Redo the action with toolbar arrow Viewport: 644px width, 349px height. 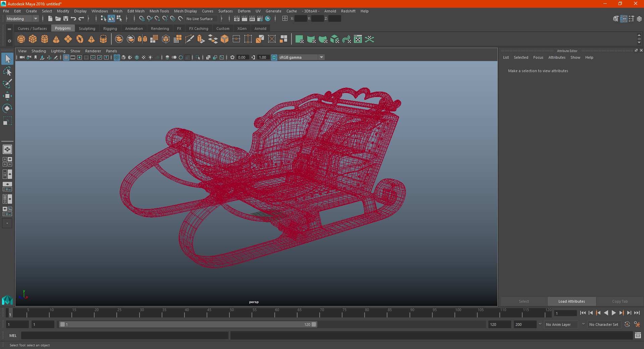point(81,19)
